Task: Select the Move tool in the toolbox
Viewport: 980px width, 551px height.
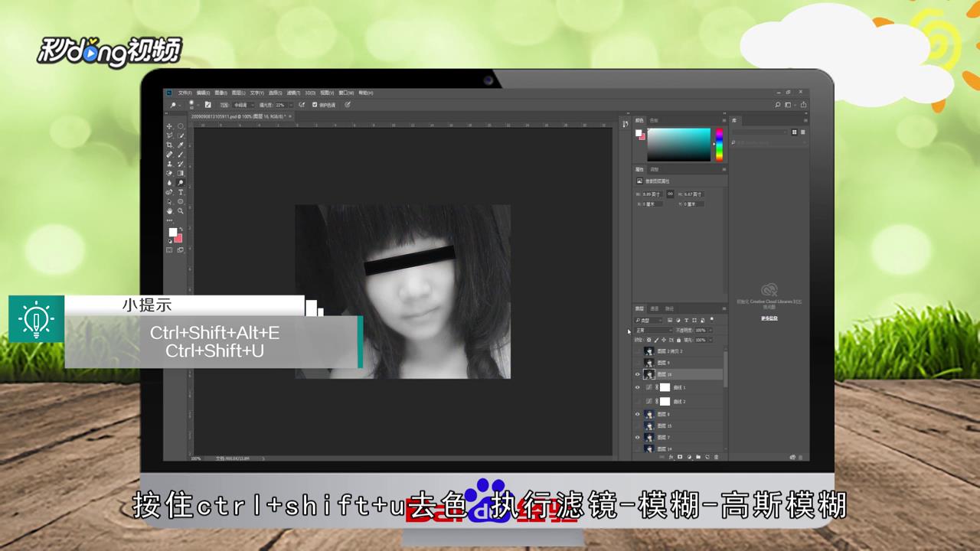Action: point(169,126)
